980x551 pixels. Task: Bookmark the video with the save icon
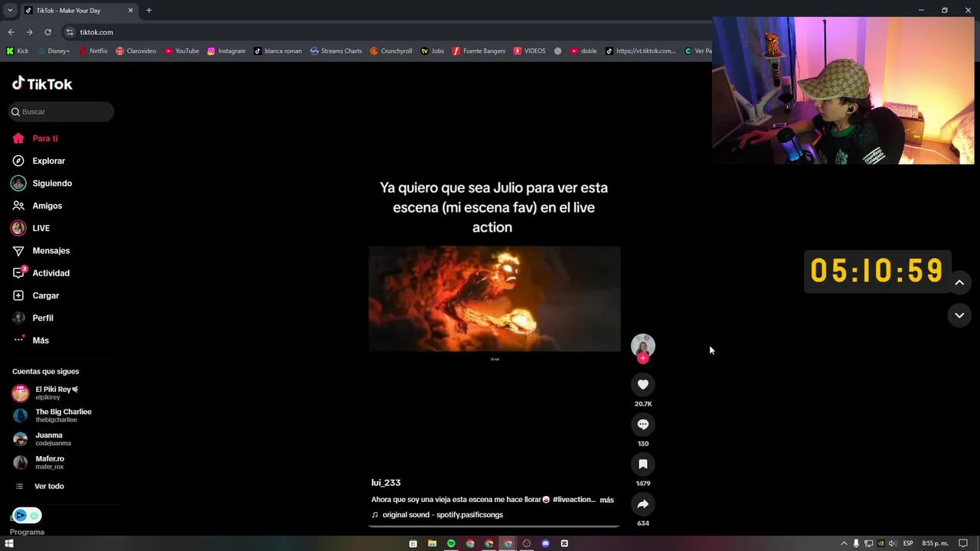pos(643,465)
